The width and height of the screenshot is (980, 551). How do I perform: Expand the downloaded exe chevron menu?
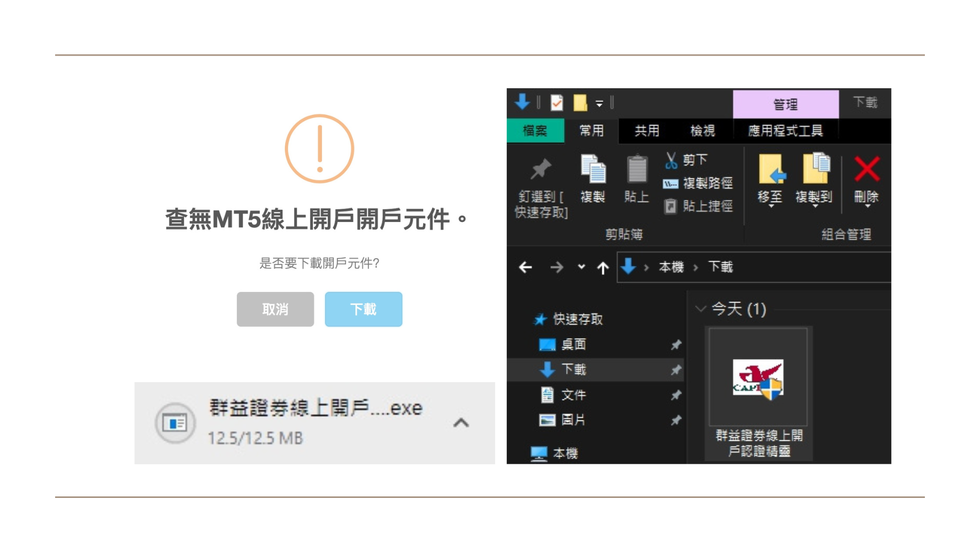[461, 422]
